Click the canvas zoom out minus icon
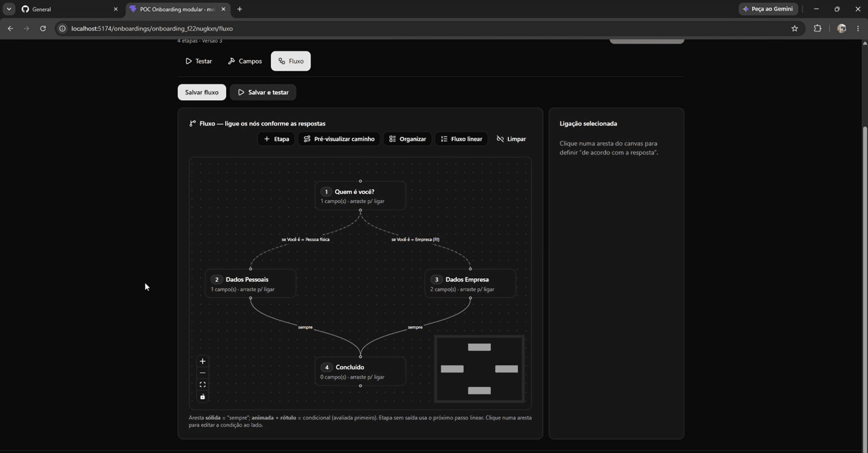 pos(202,373)
